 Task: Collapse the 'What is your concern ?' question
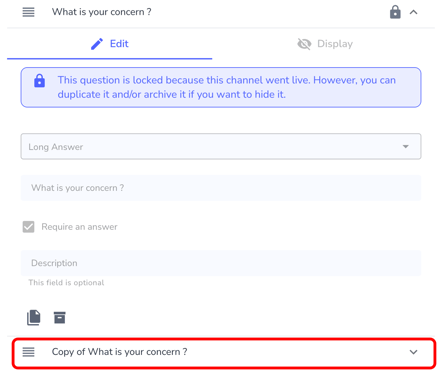tap(413, 12)
